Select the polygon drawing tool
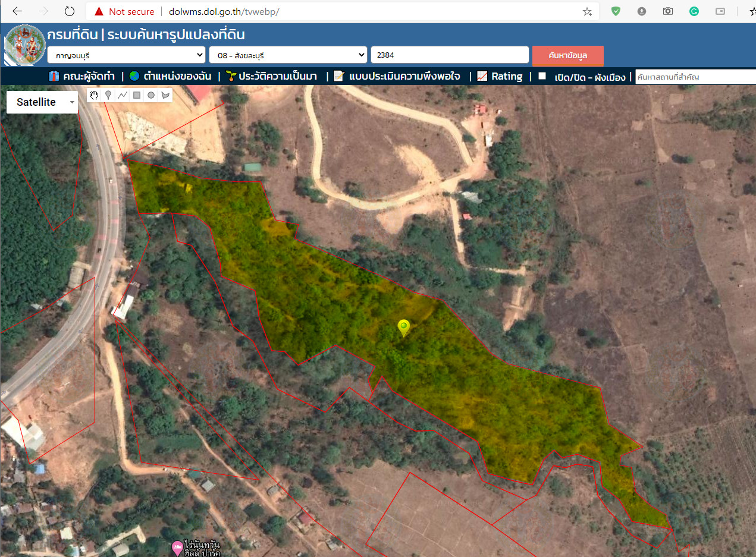 pyautogui.click(x=165, y=95)
